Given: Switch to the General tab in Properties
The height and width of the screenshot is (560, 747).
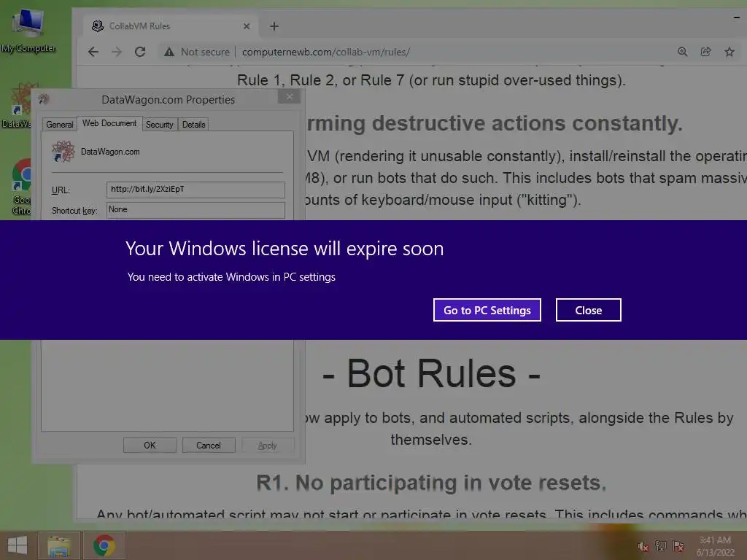Looking at the screenshot, I should pos(60,124).
